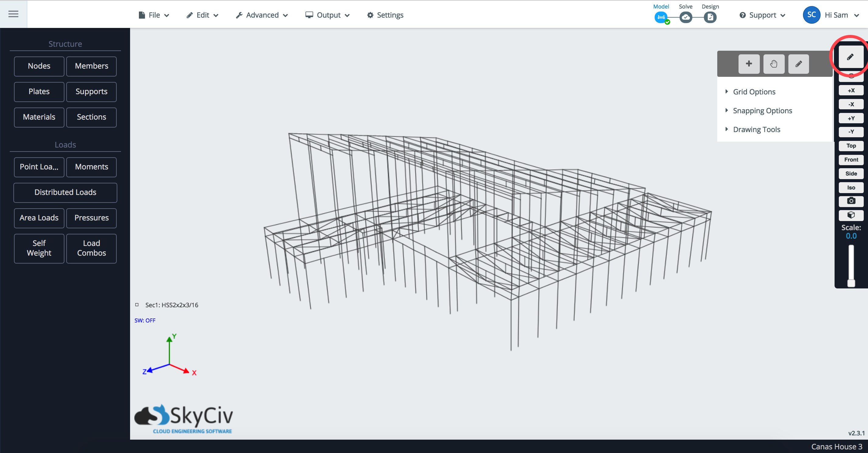The height and width of the screenshot is (453, 868).
Task: Select the hand pan tool in pen panel
Action: tap(774, 64)
